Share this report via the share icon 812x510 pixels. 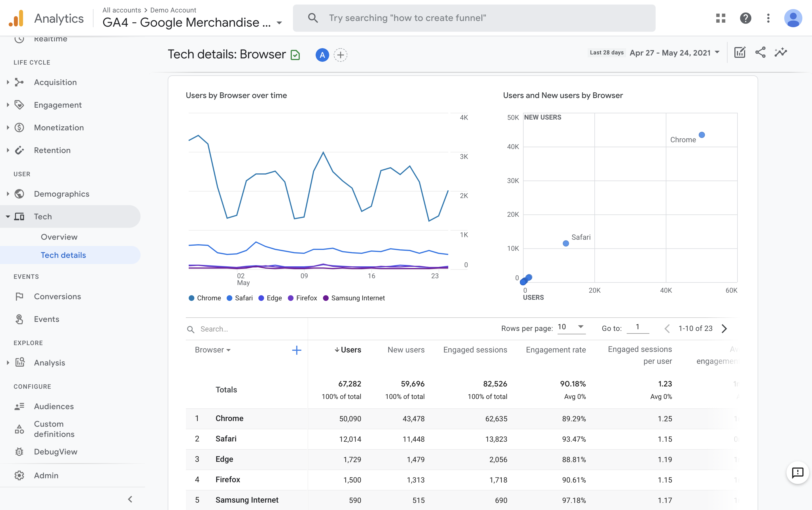click(x=760, y=52)
